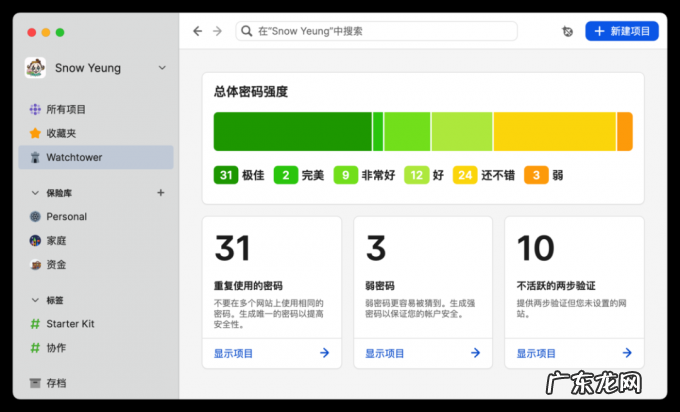Click 显示项目 under 重复使用的密码
The width and height of the screenshot is (680, 412).
pyautogui.click(x=233, y=353)
